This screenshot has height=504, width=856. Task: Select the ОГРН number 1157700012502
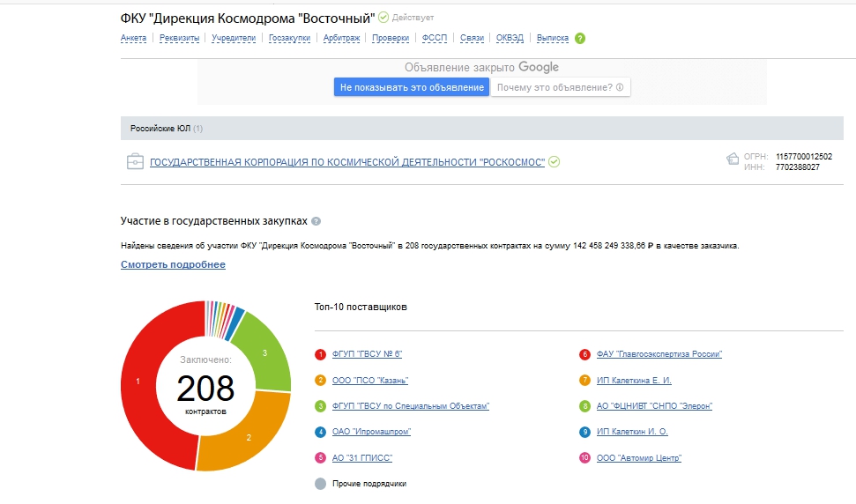click(x=804, y=157)
